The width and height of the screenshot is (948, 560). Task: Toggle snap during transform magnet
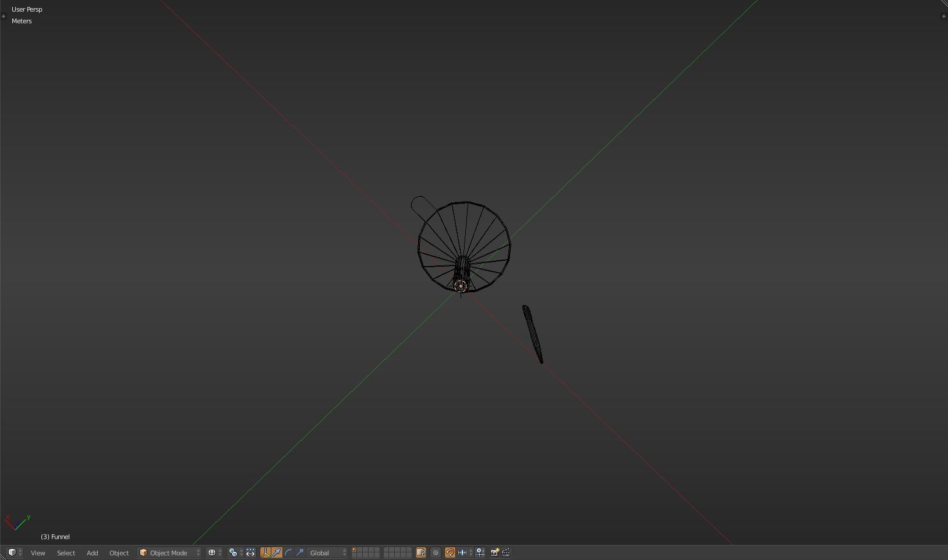(x=450, y=552)
